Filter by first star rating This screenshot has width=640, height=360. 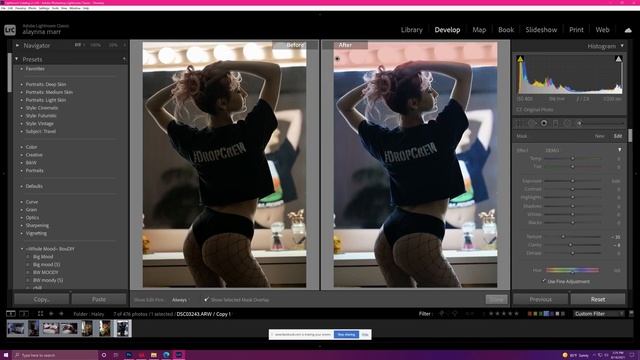[x=491, y=313]
